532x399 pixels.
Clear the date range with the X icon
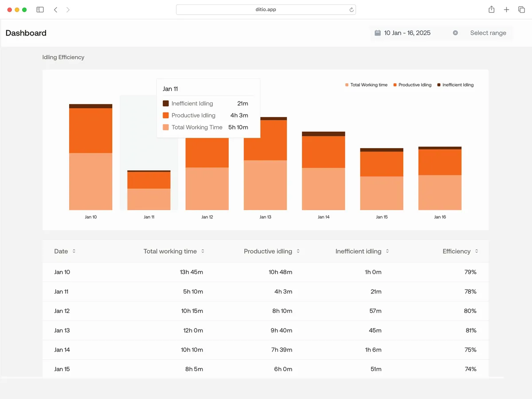coord(455,32)
